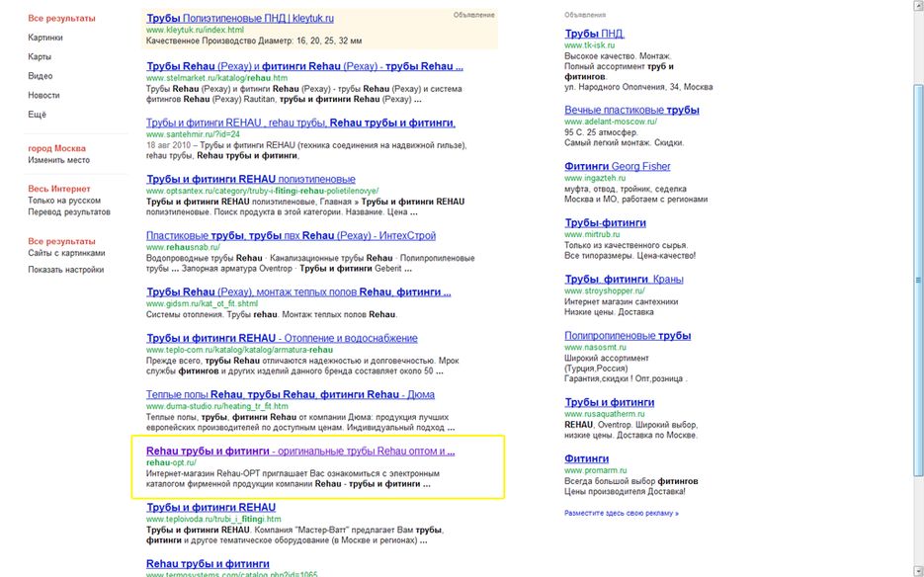Open the монтаж теплых полов Rehau result

click(298, 291)
